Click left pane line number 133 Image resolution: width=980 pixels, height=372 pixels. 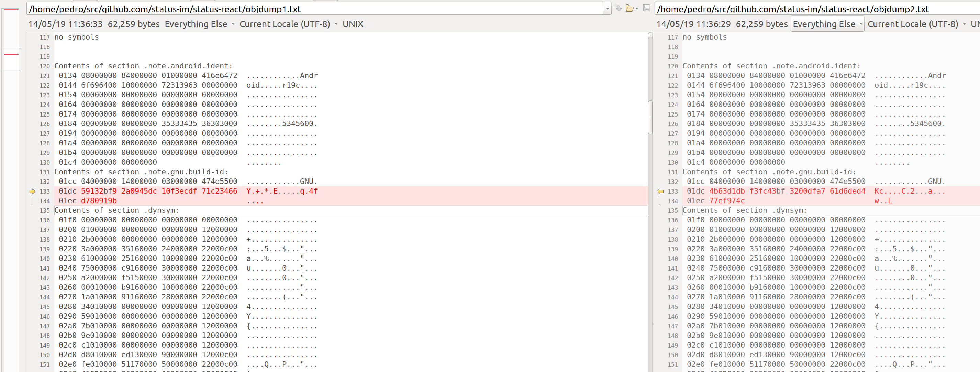coord(45,192)
